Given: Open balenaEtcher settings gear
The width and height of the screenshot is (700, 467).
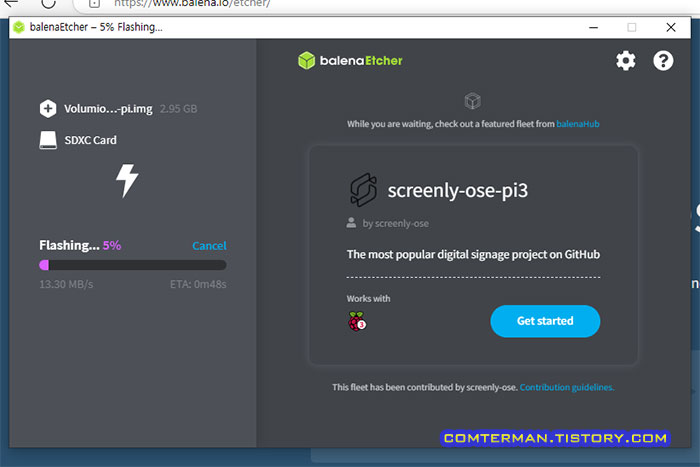Looking at the screenshot, I should [625, 60].
